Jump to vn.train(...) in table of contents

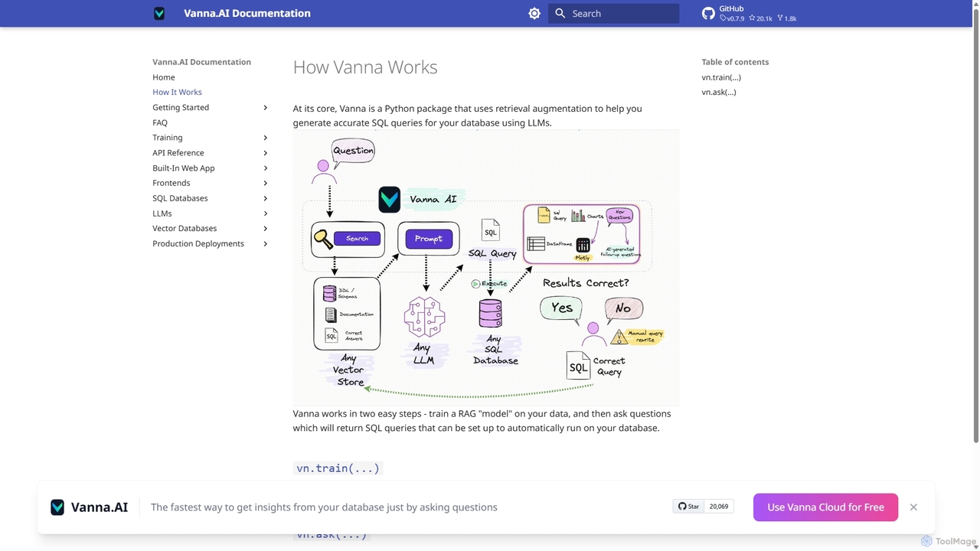[x=721, y=77]
